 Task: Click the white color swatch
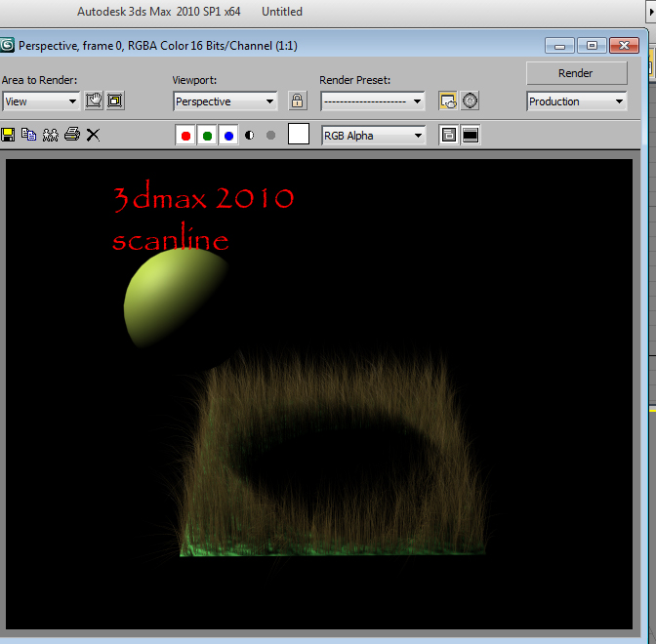point(299,134)
